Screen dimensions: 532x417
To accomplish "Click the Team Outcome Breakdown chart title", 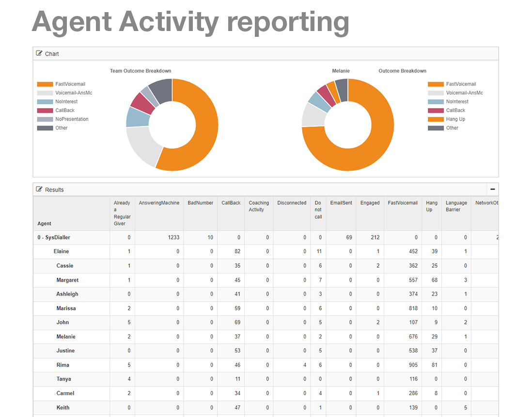I will [141, 70].
